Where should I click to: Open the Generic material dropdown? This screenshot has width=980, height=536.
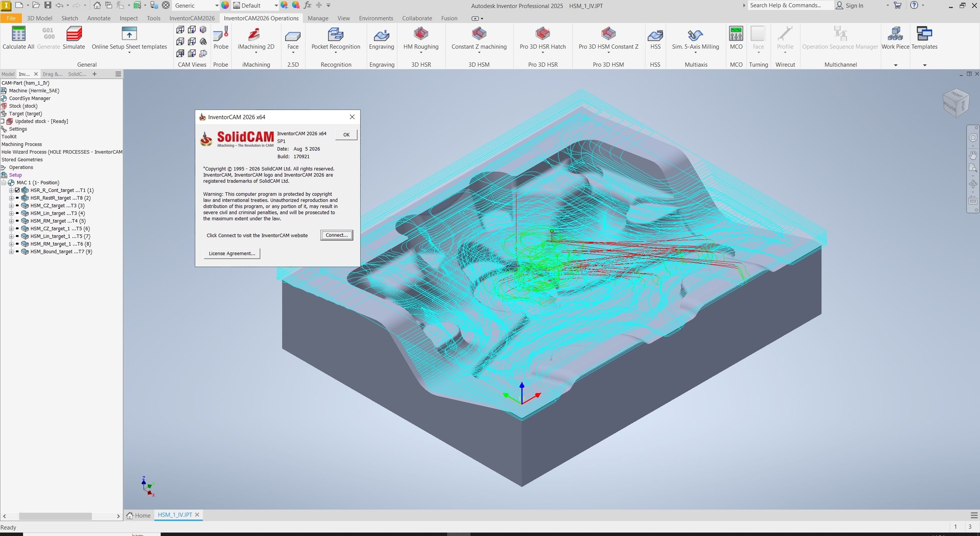click(216, 5)
